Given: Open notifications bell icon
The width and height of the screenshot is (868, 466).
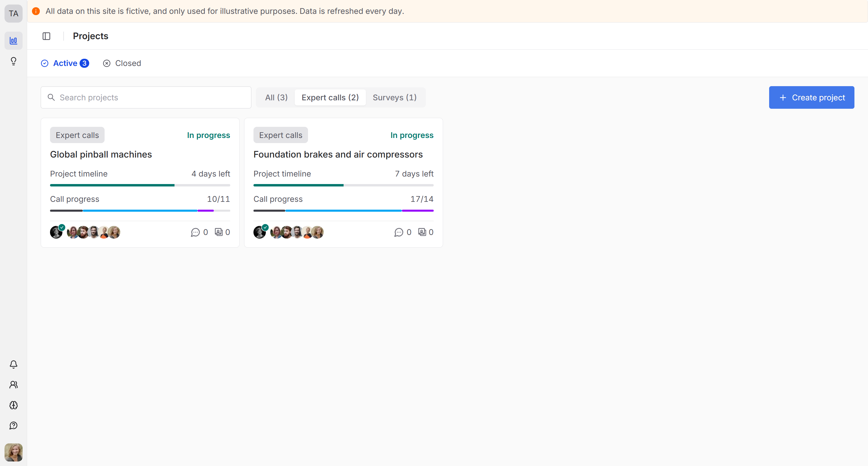Looking at the screenshot, I should pyautogui.click(x=14, y=364).
